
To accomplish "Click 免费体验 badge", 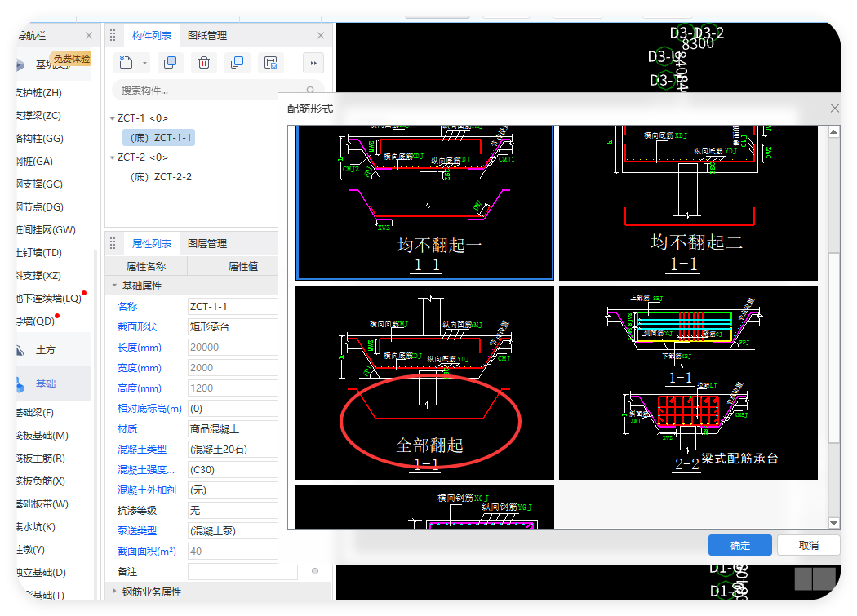I will point(72,59).
